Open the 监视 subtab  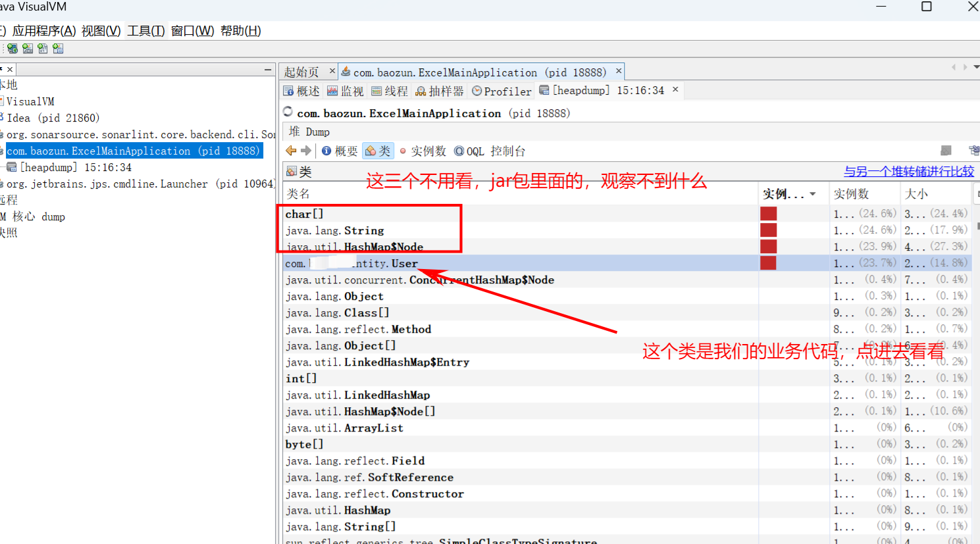click(346, 91)
